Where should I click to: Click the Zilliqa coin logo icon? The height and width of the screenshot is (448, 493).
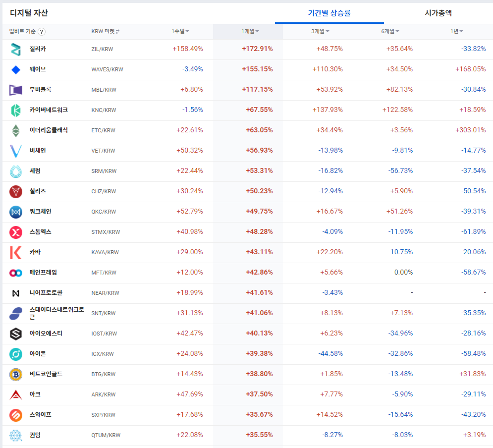(16, 50)
